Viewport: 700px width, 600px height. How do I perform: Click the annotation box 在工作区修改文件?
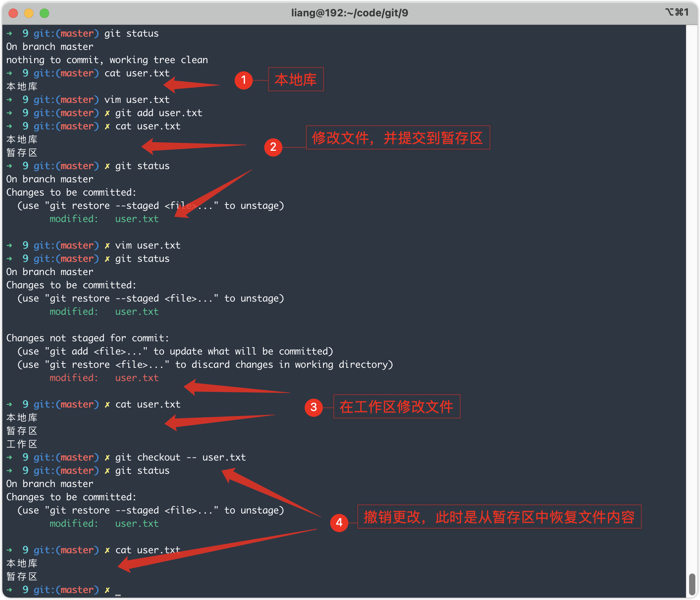[x=397, y=406]
